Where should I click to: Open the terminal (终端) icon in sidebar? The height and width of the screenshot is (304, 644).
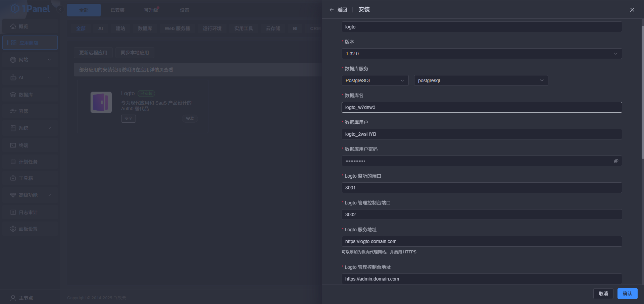pos(13,145)
